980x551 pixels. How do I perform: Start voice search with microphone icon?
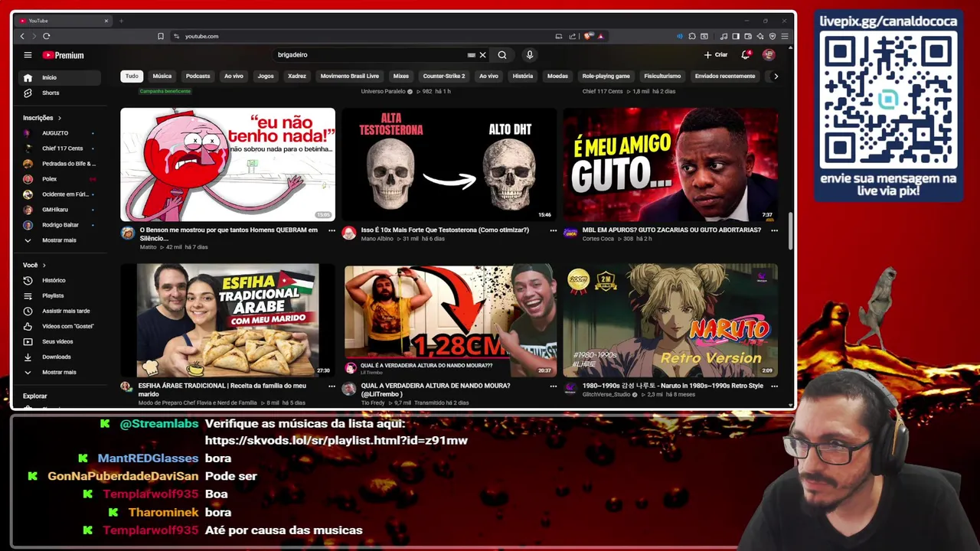click(529, 55)
